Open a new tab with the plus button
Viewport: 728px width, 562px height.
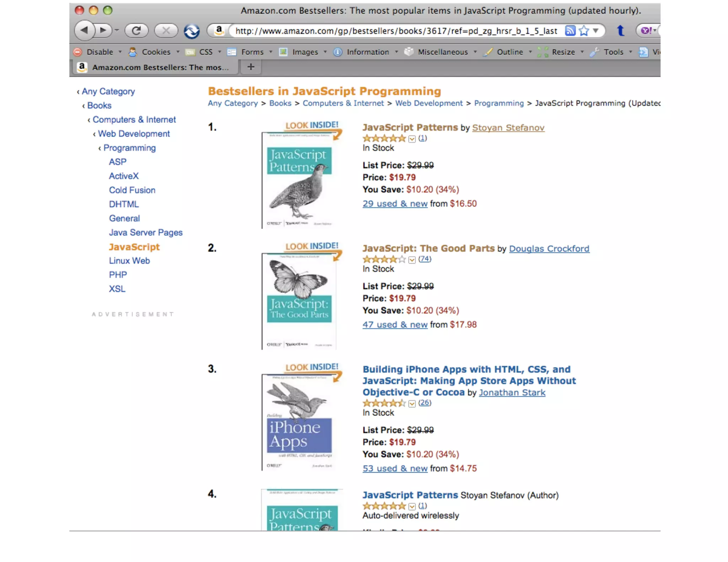pos(251,67)
